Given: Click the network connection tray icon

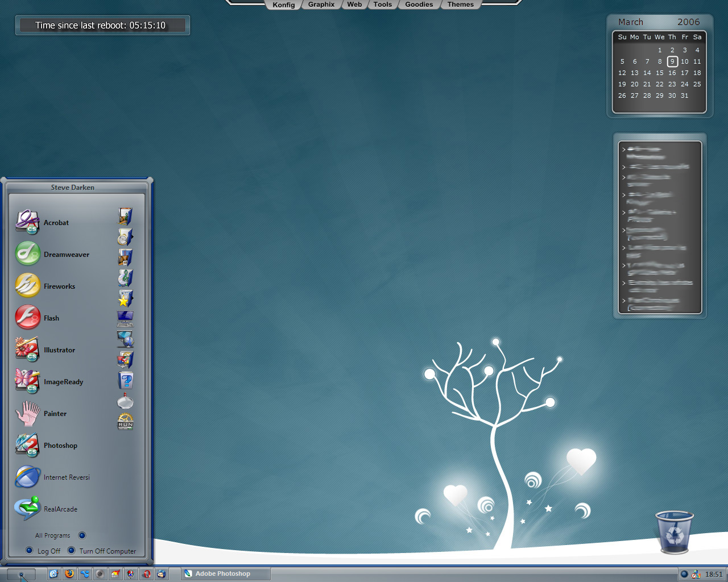Looking at the screenshot, I should click(x=696, y=574).
